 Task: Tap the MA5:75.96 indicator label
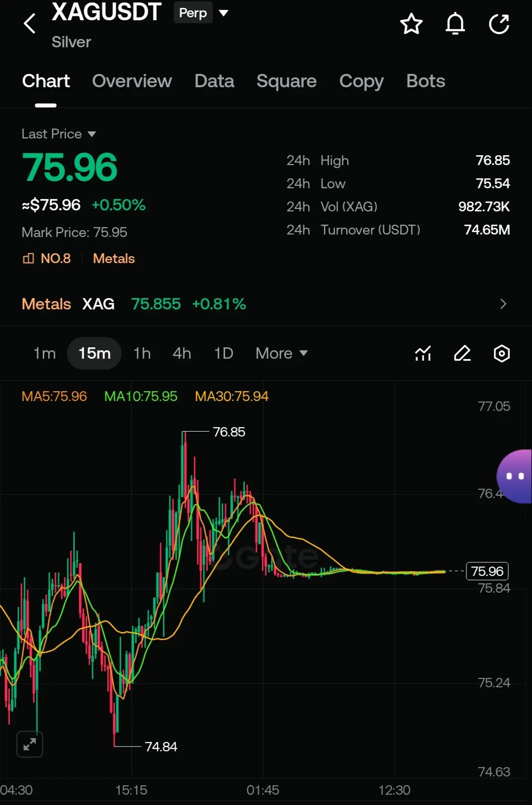54,396
